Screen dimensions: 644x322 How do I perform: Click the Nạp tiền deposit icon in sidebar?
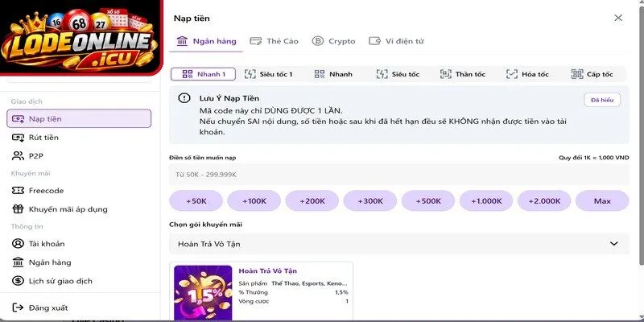point(18,118)
